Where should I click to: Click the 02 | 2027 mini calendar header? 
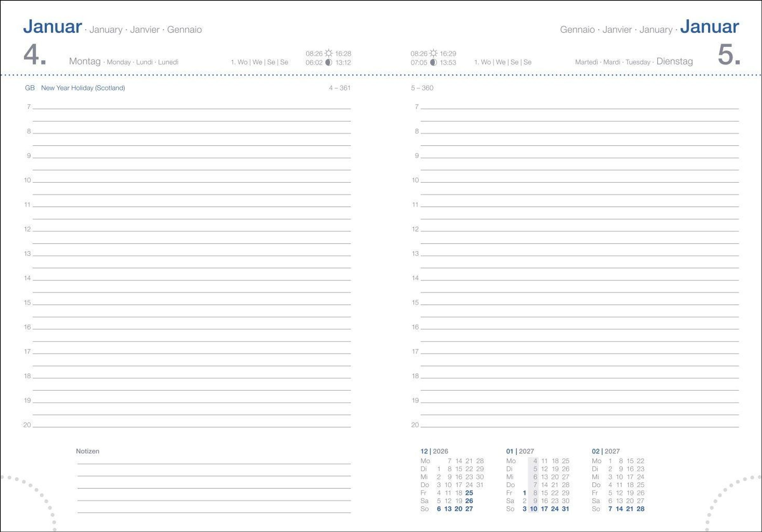(x=605, y=451)
